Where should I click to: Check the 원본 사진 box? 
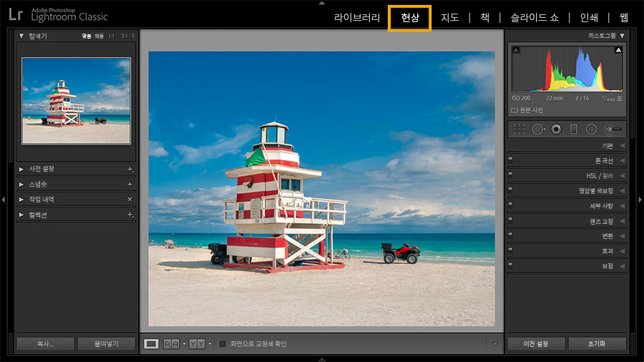pos(514,110)
